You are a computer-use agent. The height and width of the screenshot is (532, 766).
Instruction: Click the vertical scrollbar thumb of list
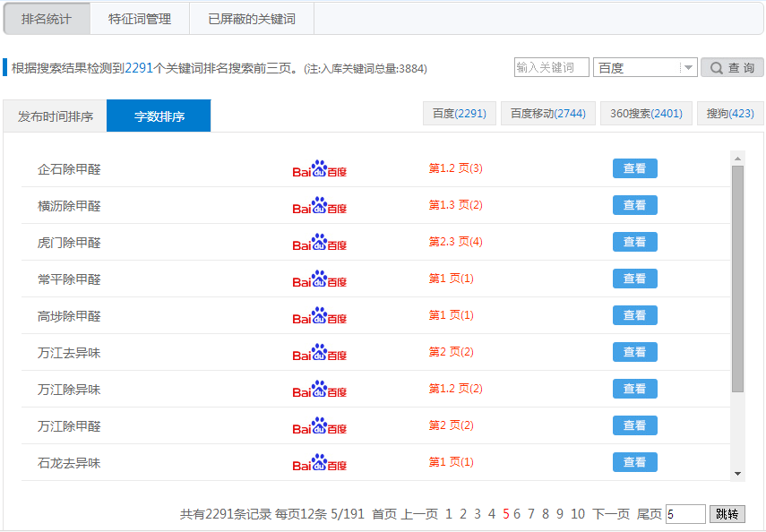pos(737,278)
